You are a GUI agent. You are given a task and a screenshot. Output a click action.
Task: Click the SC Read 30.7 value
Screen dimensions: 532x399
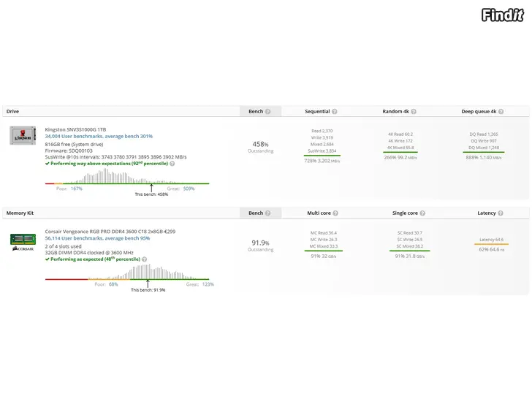point(409,232)
